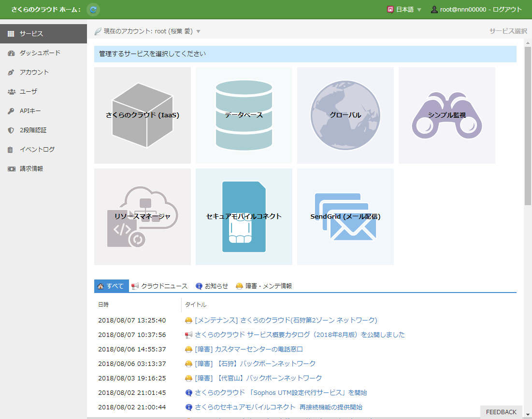This screenshot has height=419, width=532.
Task: Select SendGrid (メール配信) mail icon
Action: pyautogui.click(x=345, y=216)
